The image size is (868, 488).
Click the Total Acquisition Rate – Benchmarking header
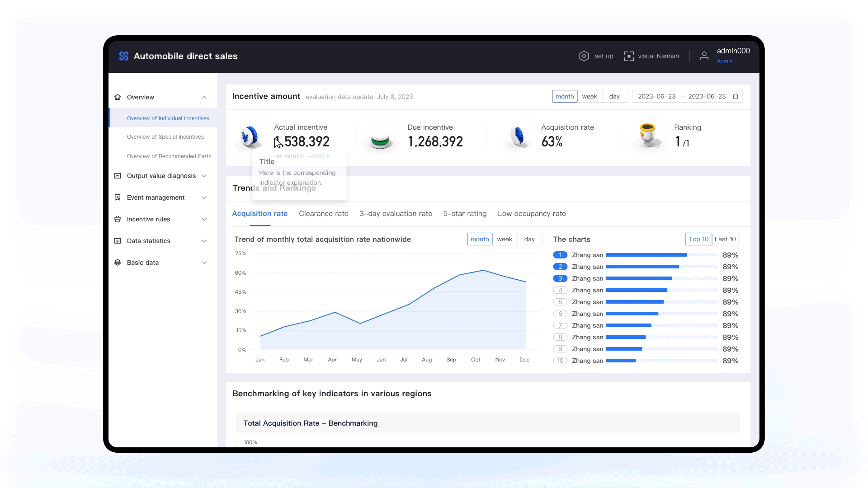(x=487, y=423)
